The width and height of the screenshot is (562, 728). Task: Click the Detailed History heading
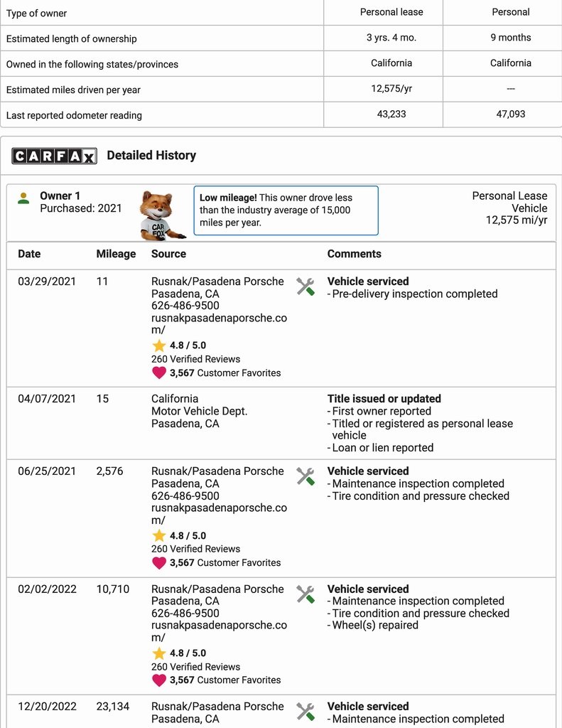click(x=151, y=155)
